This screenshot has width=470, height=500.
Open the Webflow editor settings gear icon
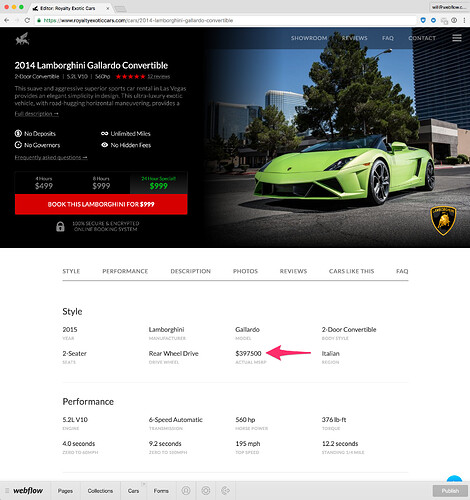[x=206, y=490]
